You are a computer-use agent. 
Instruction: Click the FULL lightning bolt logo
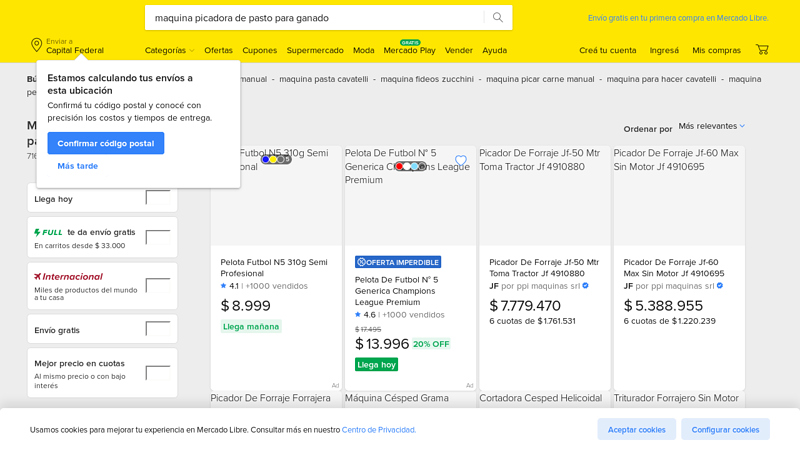[x=48, y=232]
